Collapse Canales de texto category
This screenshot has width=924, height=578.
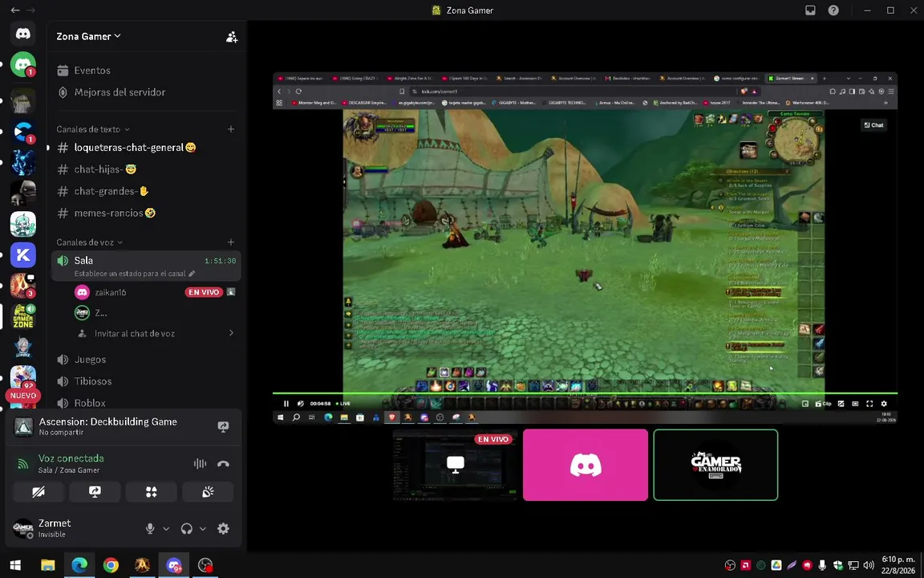[x=92, y=129]
